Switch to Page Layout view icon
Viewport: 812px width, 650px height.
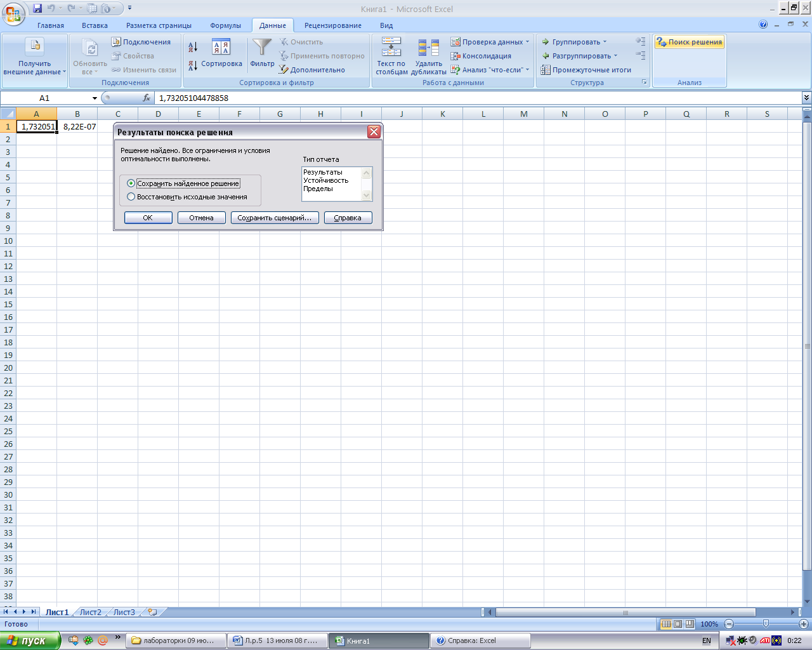coord(678,624)
